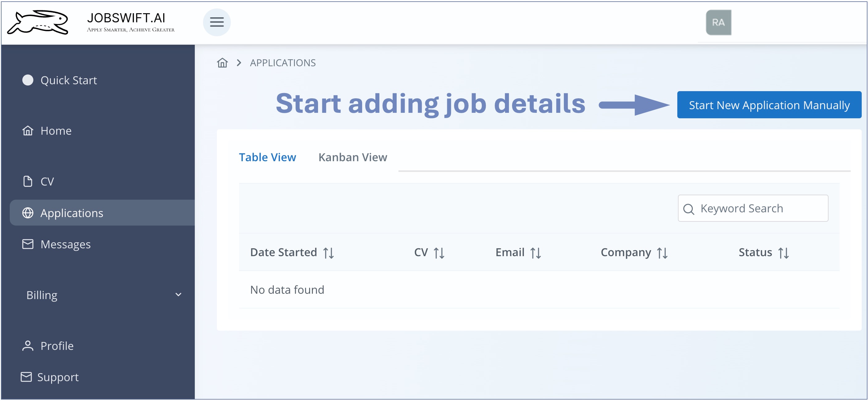
Task: Click the Messages envelope icon
Action: (28, 244)
